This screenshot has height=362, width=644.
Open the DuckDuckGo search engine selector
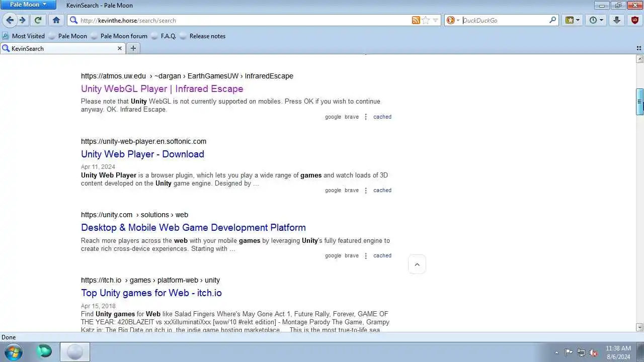click(x=453, y=20)
